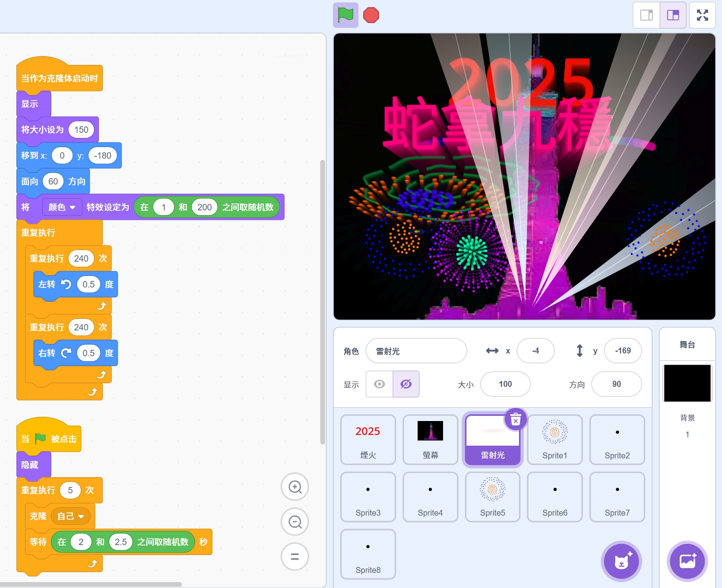Click the sprite name field 雷射光
722x588 pixels.
[416, 351]
